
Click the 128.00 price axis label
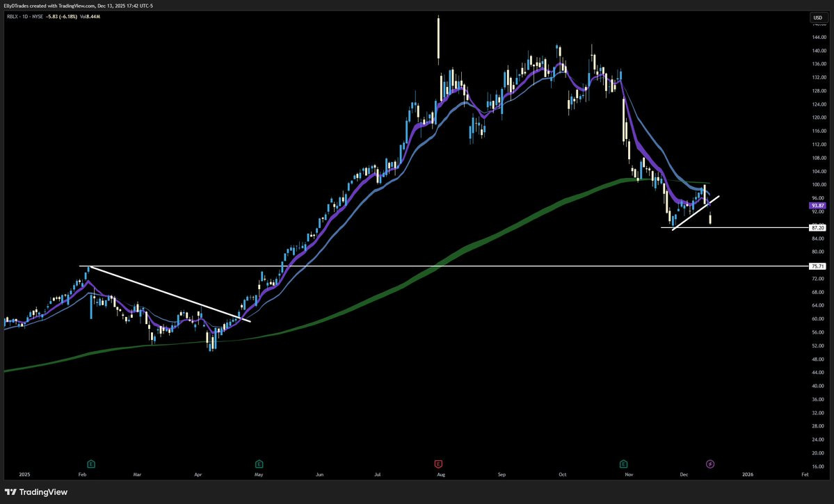[819, 91]
